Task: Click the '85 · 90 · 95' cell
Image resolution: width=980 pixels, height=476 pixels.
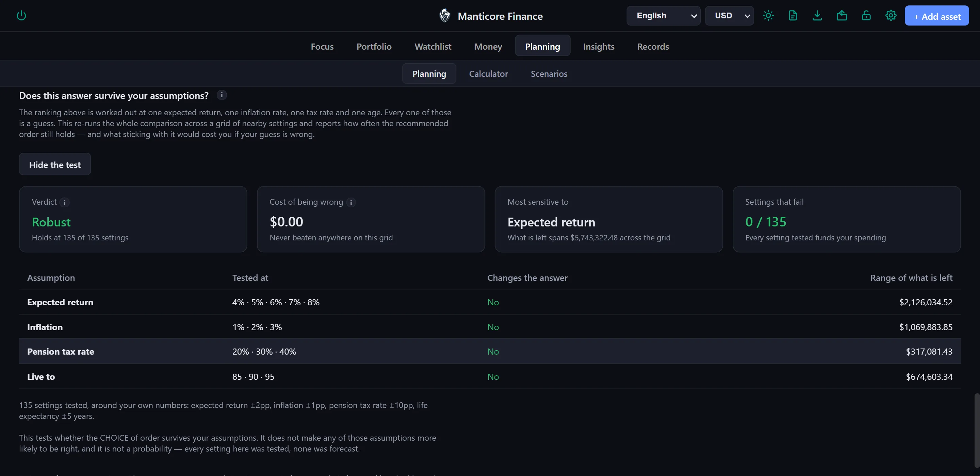Action: tap(254, 376)
